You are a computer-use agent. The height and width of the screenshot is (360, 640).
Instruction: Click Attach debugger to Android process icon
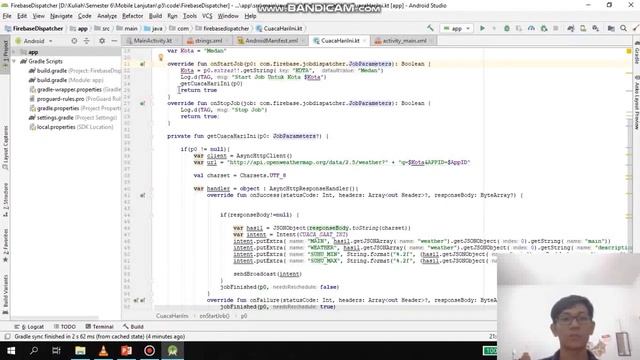(x=544, y=28)
